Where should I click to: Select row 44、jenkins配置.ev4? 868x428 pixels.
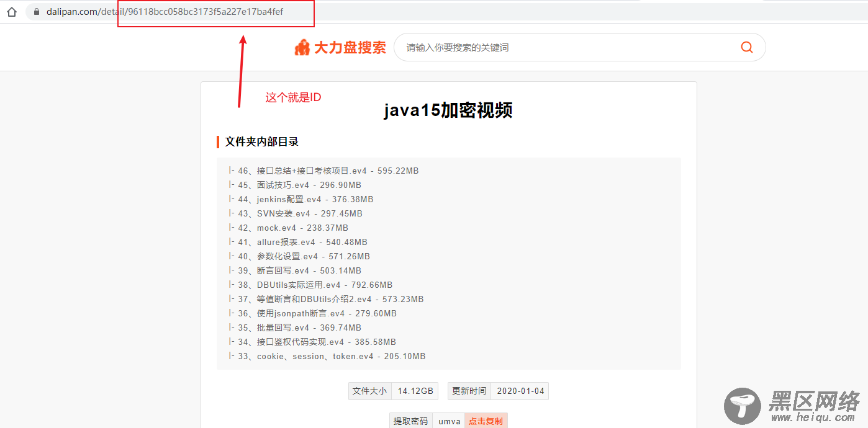pos(301,199)
